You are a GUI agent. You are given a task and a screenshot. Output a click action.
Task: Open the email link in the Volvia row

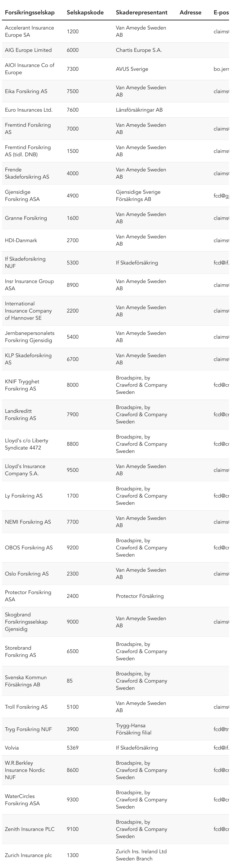point(221,748)
